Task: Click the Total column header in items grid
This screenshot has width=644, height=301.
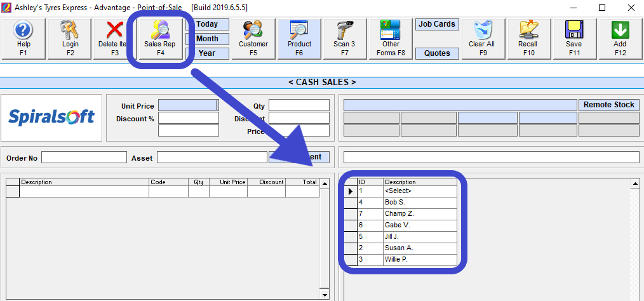Action: click(302, 182)
